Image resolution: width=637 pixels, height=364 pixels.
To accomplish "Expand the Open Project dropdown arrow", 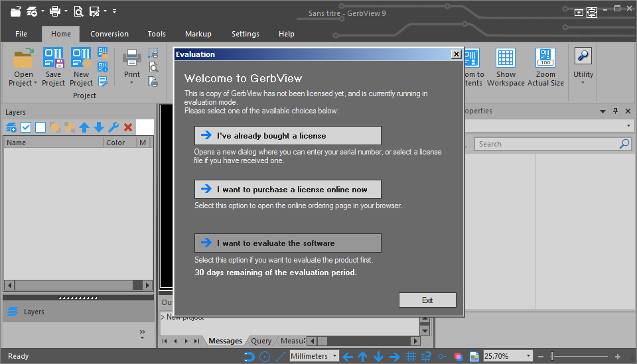I will (35, 83).
